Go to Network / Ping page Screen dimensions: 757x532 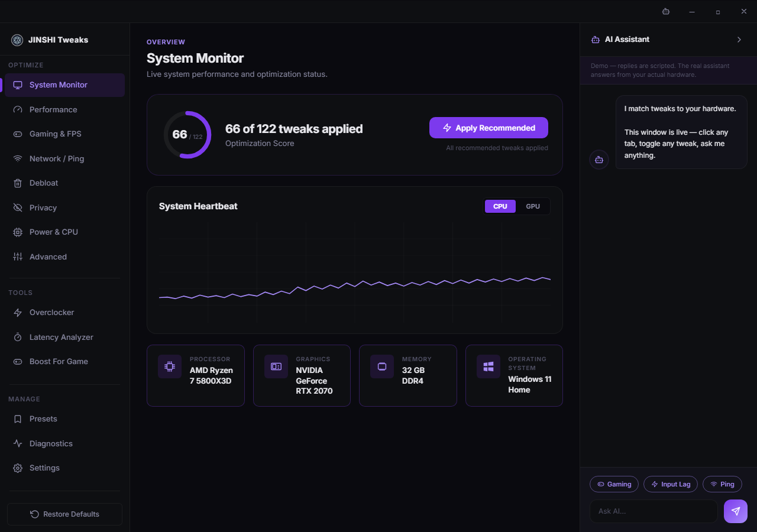coord(64,159)
